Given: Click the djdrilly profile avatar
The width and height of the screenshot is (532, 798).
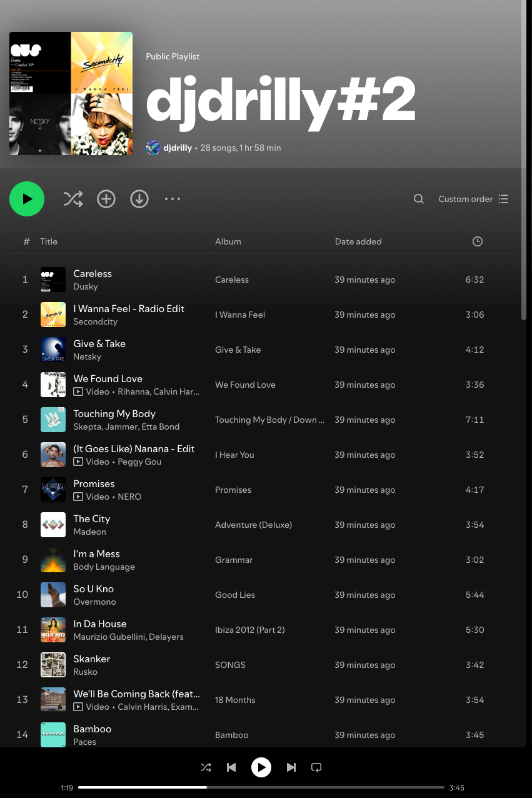Looking at the screenshot, I should click(x=153, y=148).
